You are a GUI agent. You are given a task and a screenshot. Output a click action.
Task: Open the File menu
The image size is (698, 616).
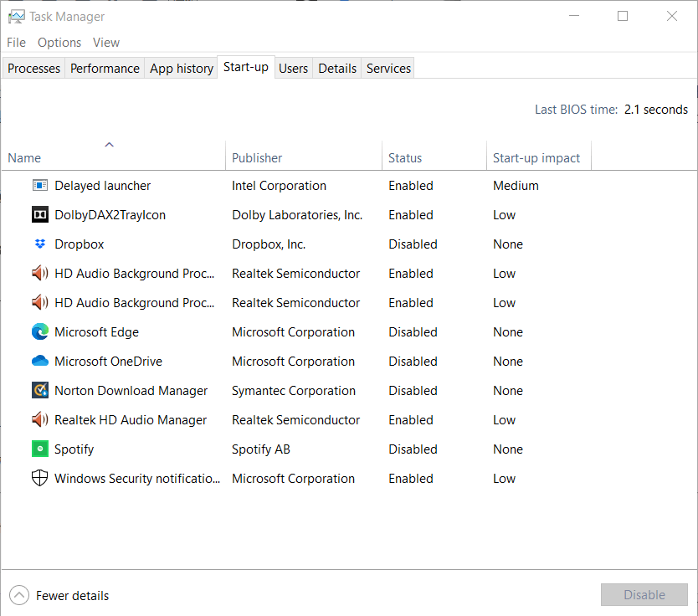[16, 43]
